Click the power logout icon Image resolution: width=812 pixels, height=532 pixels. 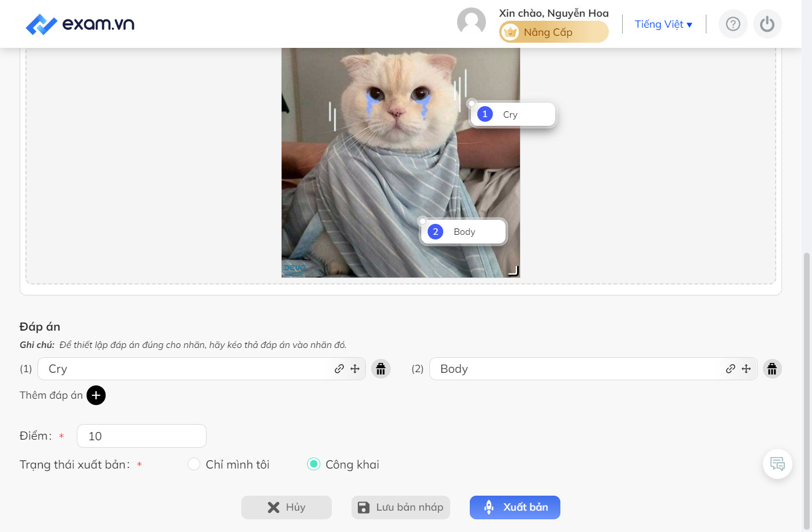[x=768, y=24]
